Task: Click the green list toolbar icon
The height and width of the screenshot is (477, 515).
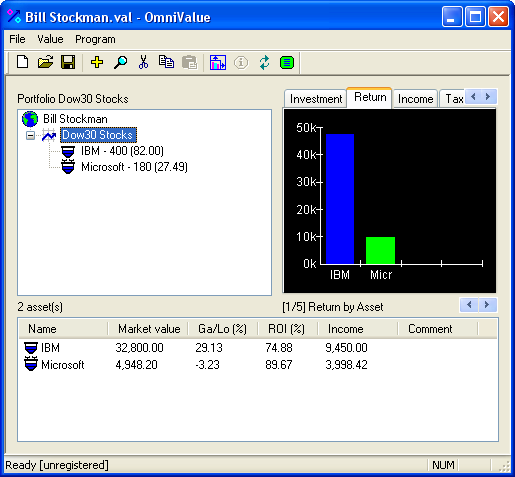Action: (x=287, y=63)
